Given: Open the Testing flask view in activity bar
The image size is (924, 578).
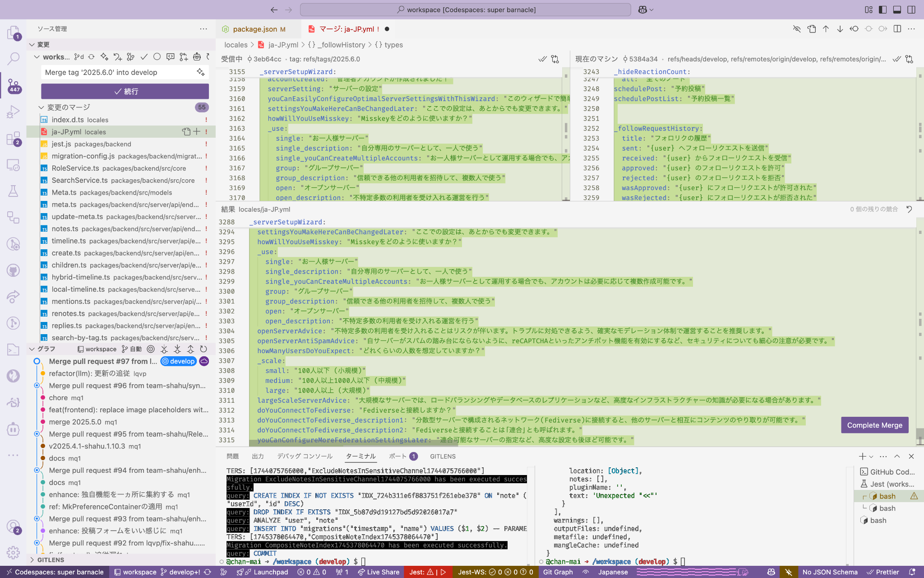Looking at the screenshot, I should [13, 191].
